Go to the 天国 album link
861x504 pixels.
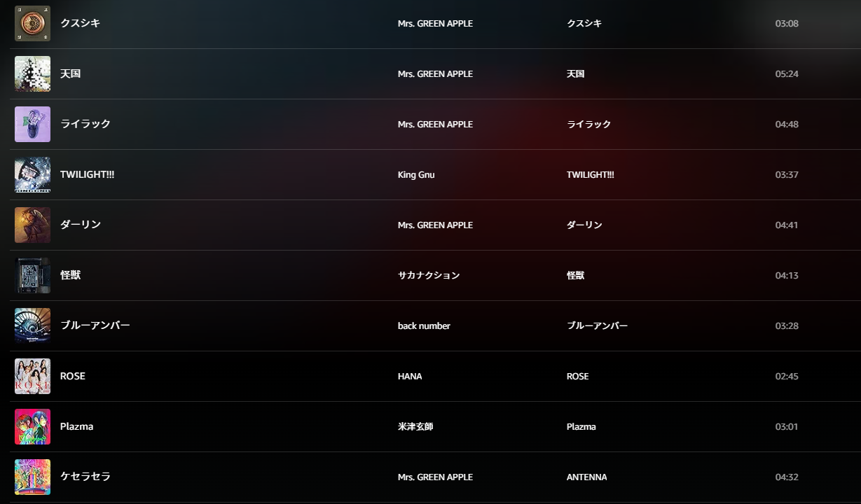click(575, 73)
